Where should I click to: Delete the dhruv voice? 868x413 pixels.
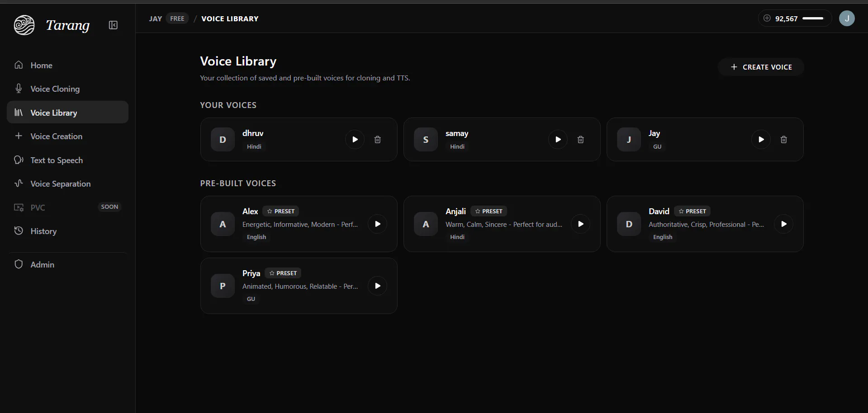[x=378, y=140]
